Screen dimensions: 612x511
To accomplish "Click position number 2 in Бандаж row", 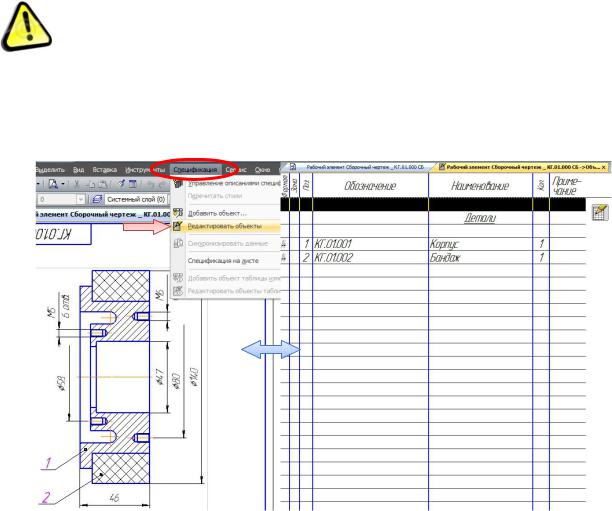I will pos(306,258).
